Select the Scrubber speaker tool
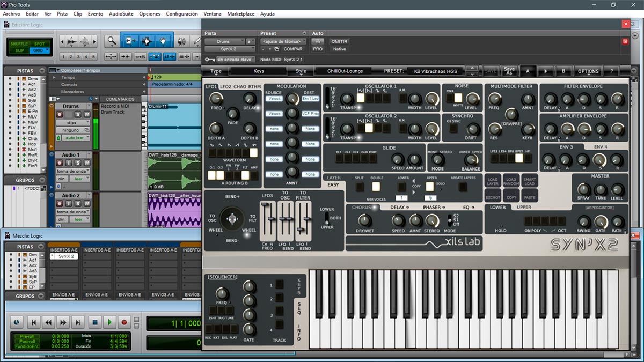The height and width of the screenshot is (362, 644). pyautogui.click(x=181, y=41)
